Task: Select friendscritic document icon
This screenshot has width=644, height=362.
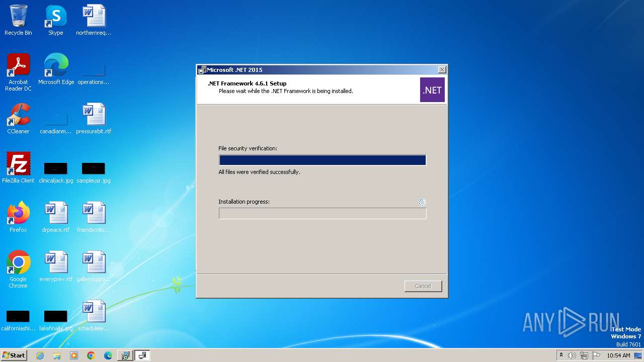Action: 94,217
